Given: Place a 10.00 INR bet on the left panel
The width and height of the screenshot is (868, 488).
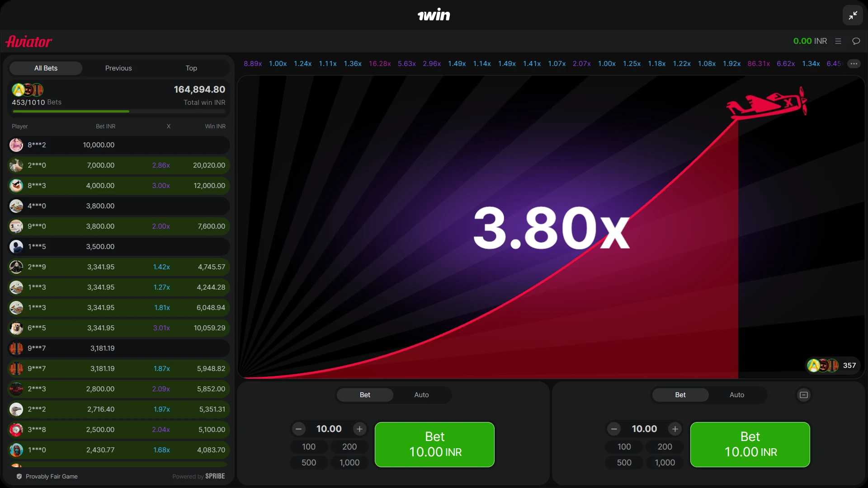Looking at the screenshot, I should (434, 444).
